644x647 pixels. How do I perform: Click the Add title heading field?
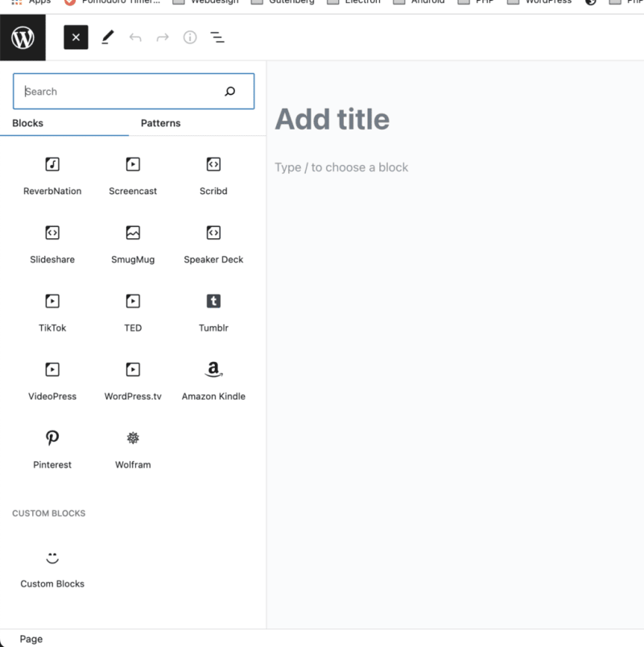[332, 119]
